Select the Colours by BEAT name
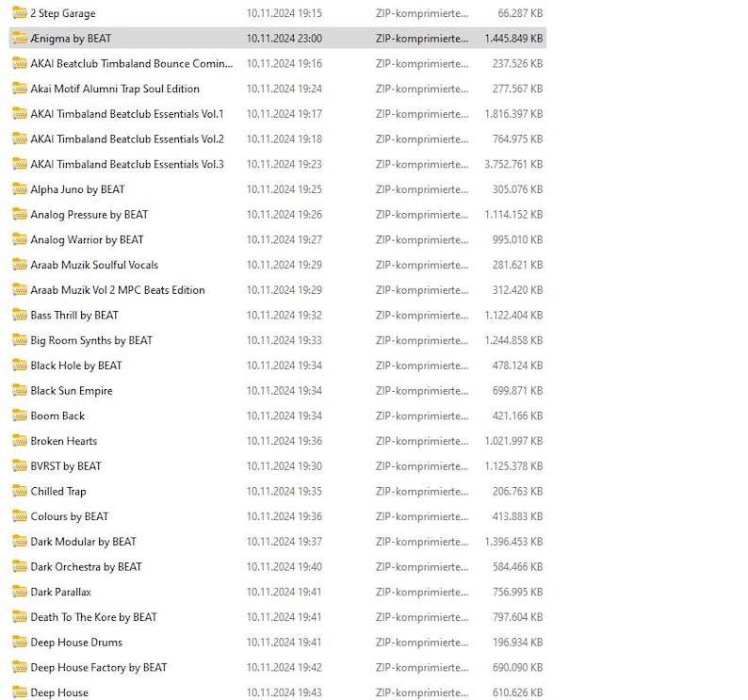This screenshot has height=700, width=748. click(x=69, y=517)
